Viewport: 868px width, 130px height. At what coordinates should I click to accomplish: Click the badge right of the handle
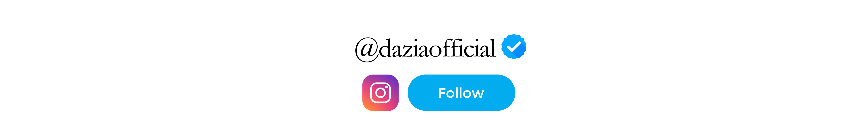pyautogui.click(x=514, y=47)
